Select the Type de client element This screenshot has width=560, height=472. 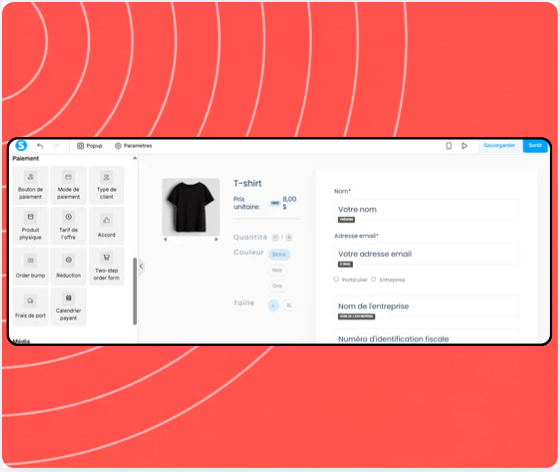tap(106, 186)
